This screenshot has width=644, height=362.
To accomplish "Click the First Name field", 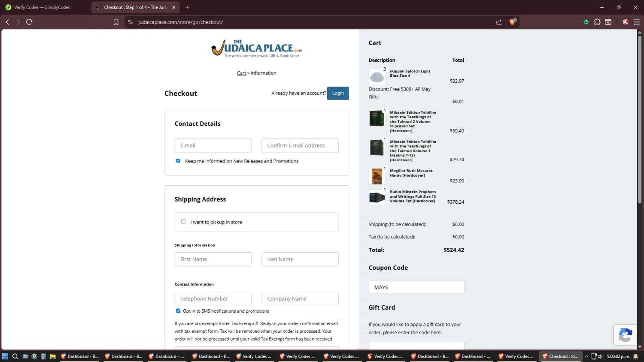I will pyautogui.click(x=213, y=259).
